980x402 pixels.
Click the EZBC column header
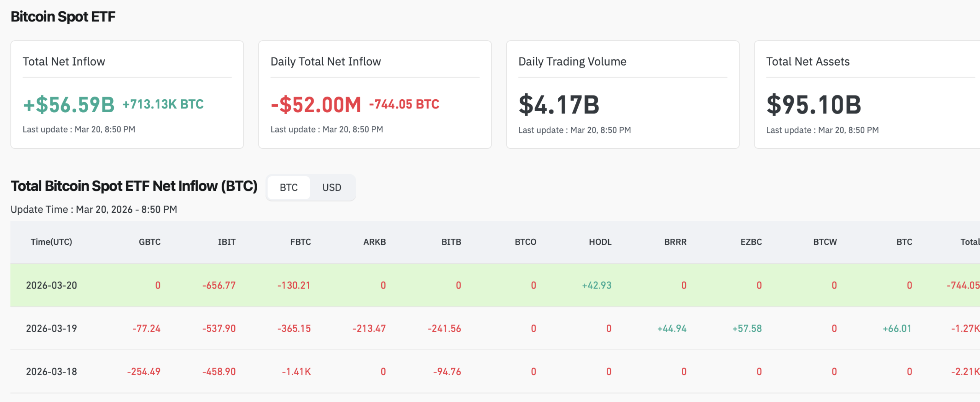pyautogui.click(x=750, y=242)
